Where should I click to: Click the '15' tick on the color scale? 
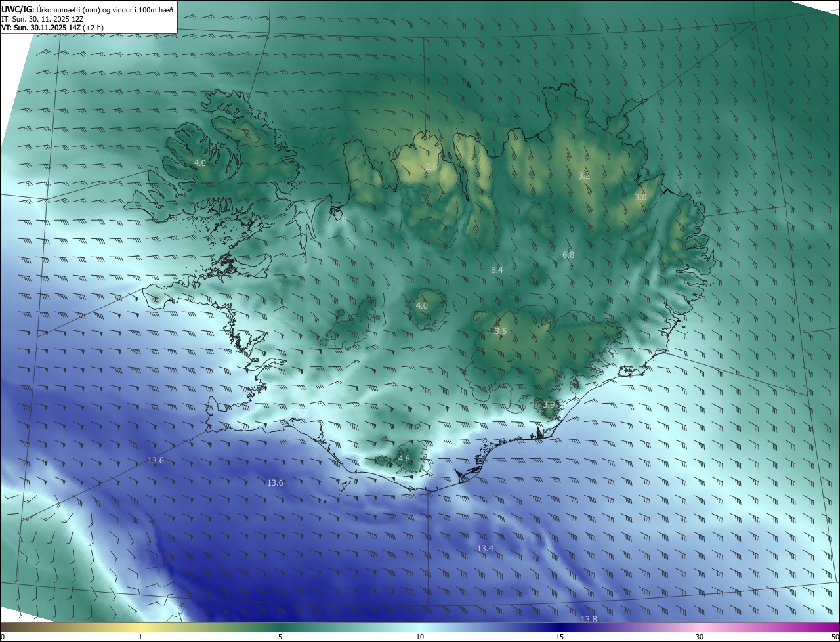(560, 637)
